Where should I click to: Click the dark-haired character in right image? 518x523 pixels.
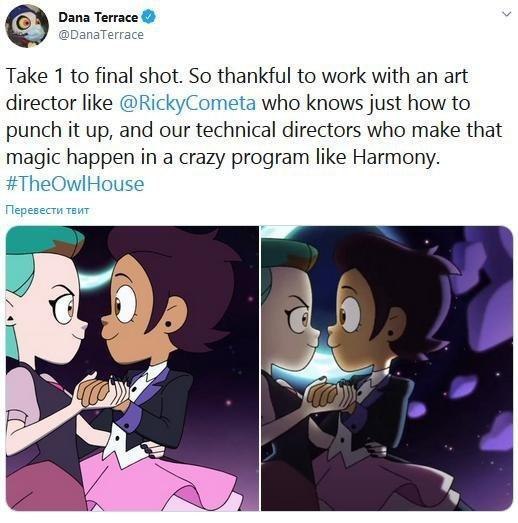pyautogui.click(x=390, y=334)
